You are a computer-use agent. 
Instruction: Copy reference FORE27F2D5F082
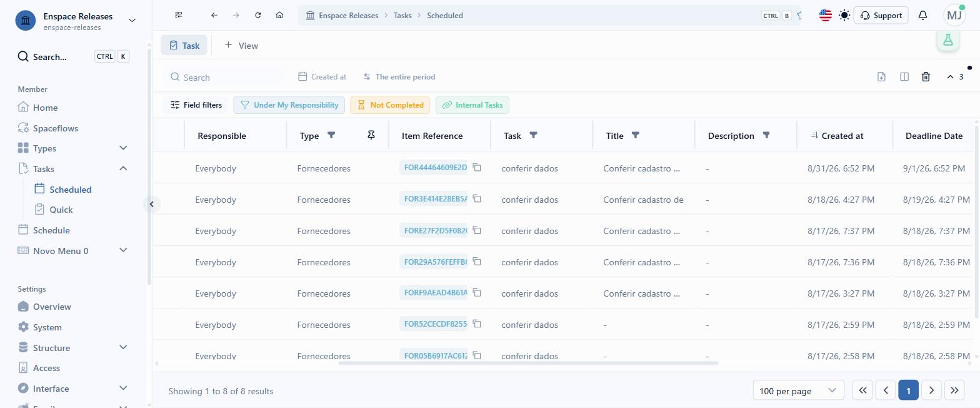(477, 230)
